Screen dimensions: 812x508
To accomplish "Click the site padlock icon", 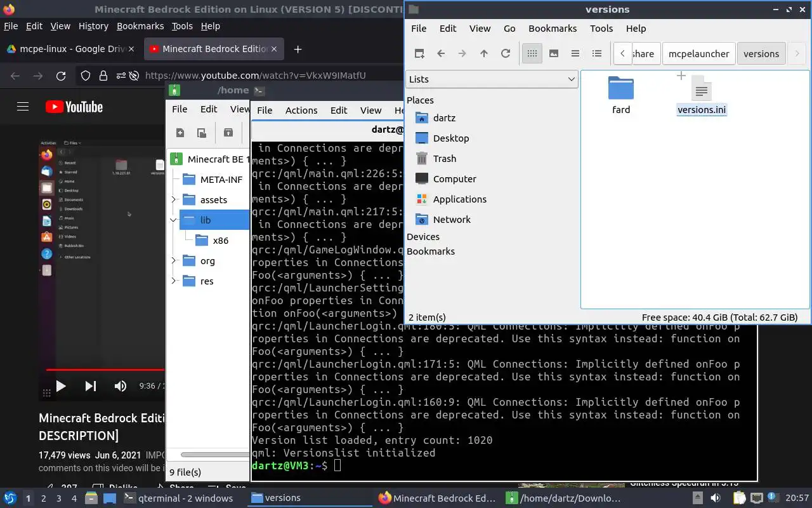I will click(x=103, y=76).
